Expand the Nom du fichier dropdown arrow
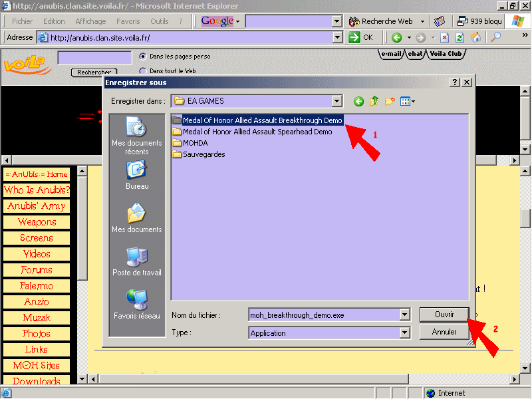Image resolution: width=532 pixels, height=399 pixels. coord(404,315)
